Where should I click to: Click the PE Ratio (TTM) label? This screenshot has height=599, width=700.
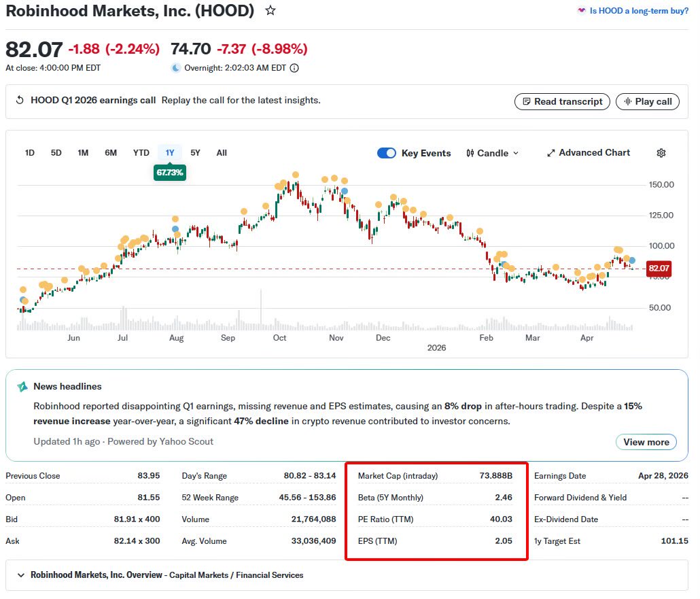pyautogui.click(x=386, y=519)
